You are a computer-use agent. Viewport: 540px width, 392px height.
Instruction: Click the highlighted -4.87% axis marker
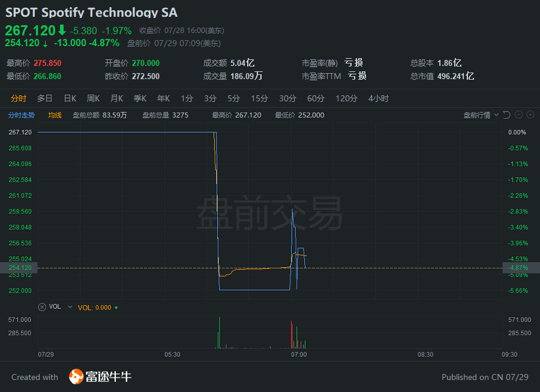521,267
